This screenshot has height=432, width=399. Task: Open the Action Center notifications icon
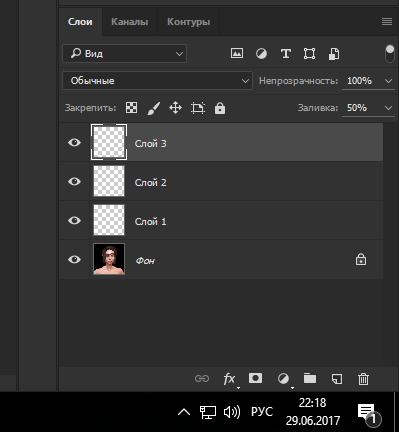(369, 414)
